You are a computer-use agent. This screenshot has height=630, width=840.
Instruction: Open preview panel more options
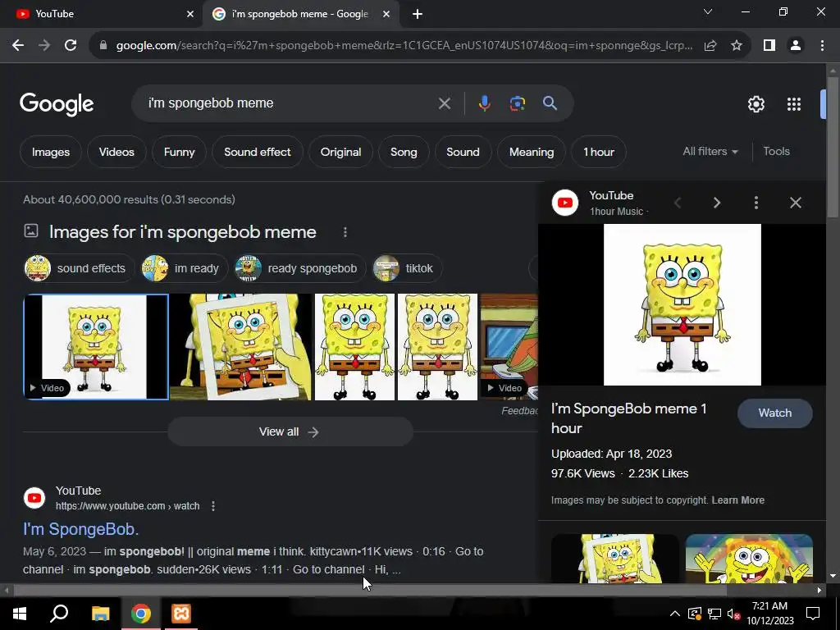tap(756, 203)
